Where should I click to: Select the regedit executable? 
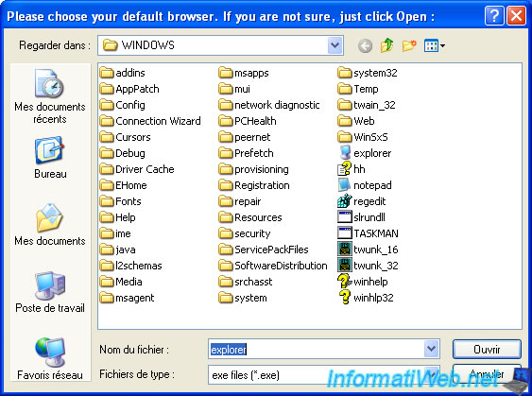pos(362,201)
